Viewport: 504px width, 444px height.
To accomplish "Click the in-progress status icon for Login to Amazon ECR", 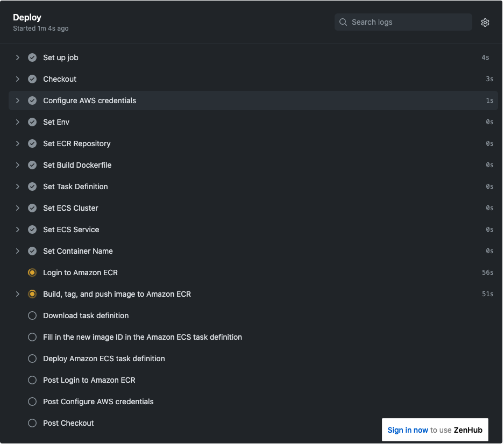I will (32, 273).
